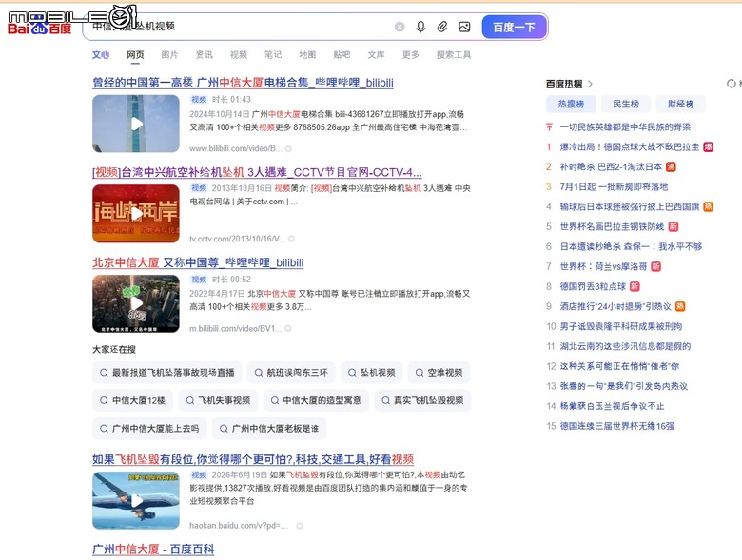Viewport: 742px width, 560px height.
Task: Open 北京中信大厦 又称中国尊 result
Action: click(x=198, y=262)
